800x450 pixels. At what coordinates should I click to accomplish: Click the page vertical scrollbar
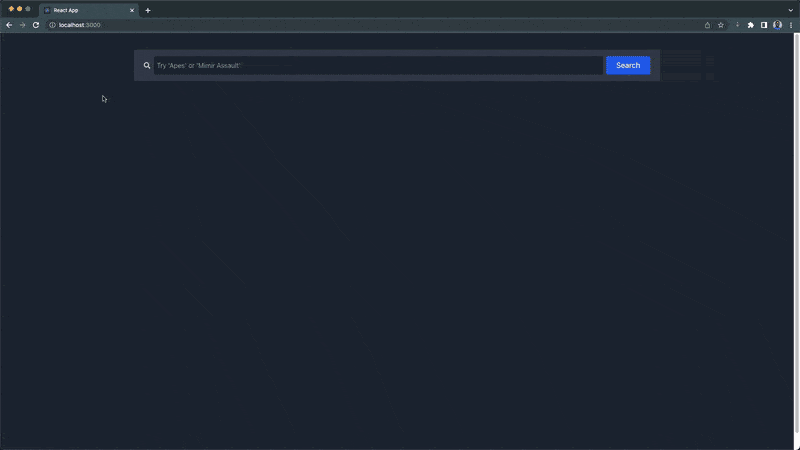(796, 234)
